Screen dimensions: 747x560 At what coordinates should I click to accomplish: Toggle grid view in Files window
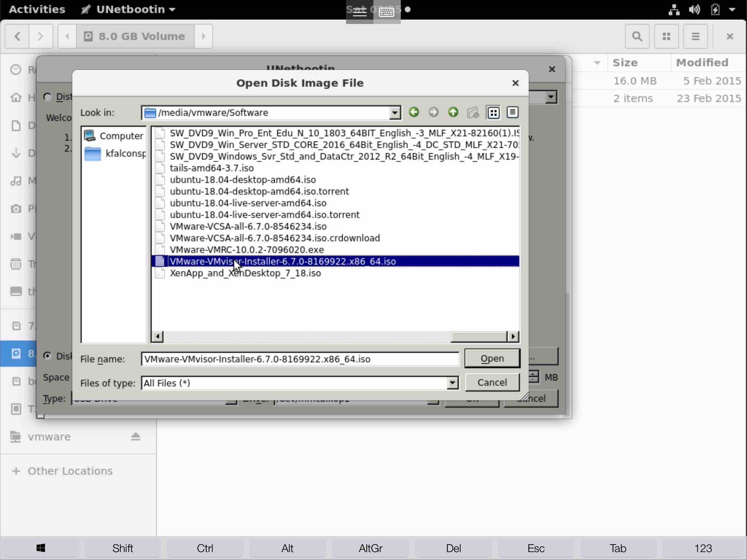666,36
